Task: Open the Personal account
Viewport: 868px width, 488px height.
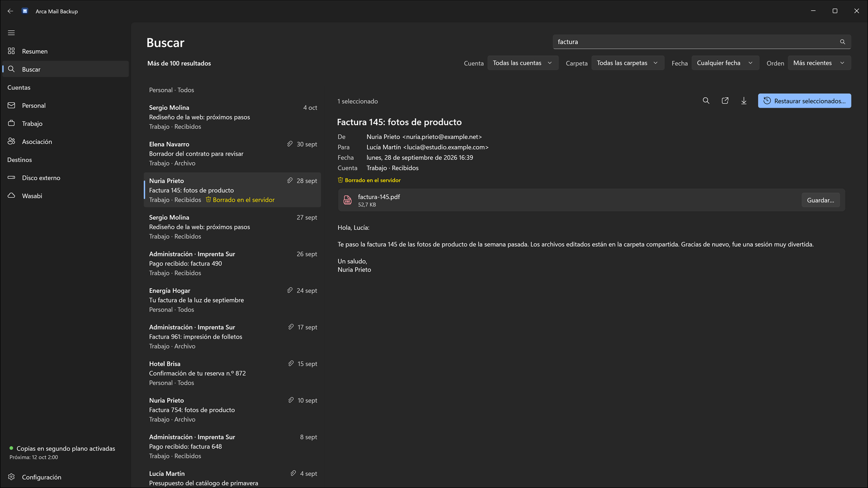Action: tap(66, 105)
